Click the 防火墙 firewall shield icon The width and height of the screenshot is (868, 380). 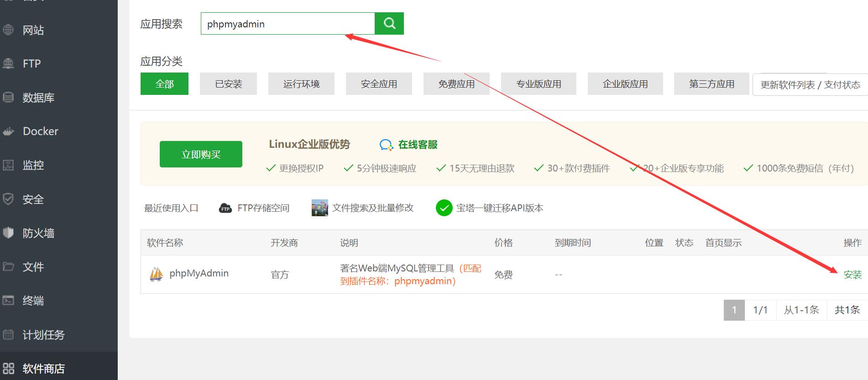8,233
